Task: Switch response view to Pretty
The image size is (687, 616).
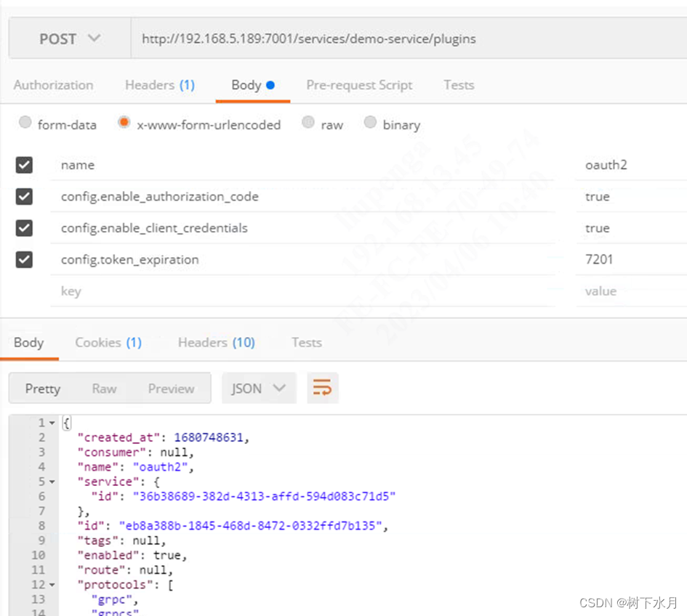Action: click(43, 389)
